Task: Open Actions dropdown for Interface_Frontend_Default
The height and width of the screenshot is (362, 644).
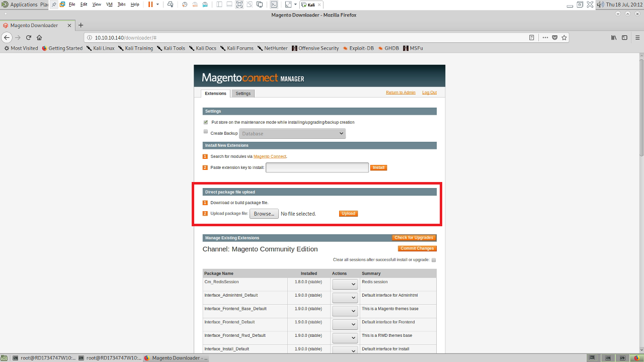Action: point(345,324)
